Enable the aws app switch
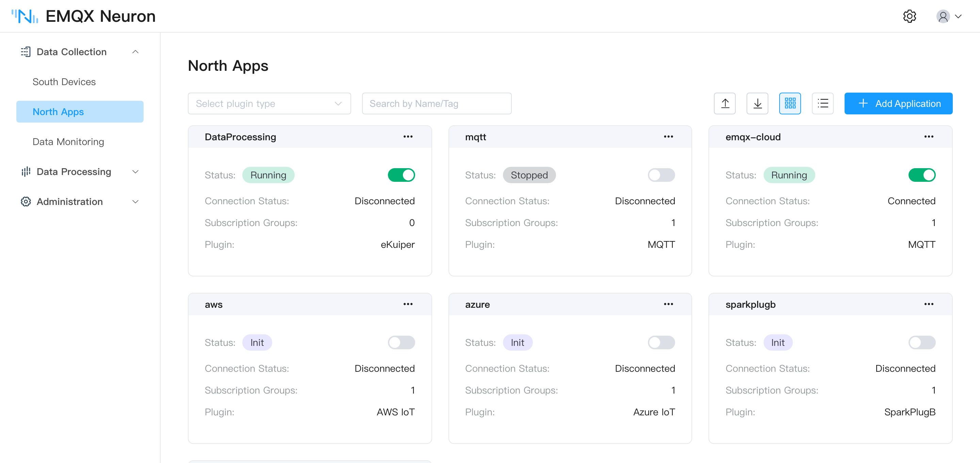Screen dimensions: 980x463 click(x=402, y=343)
